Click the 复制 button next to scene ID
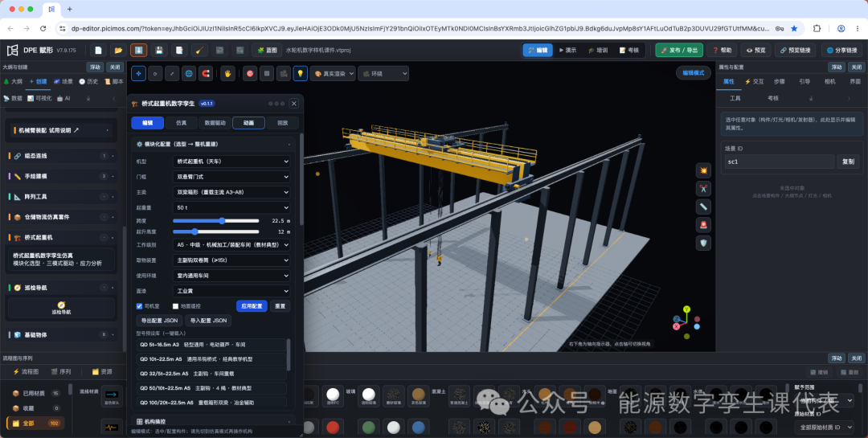The image size is (868, 438). pyautogui.click(x=848, y=162)
